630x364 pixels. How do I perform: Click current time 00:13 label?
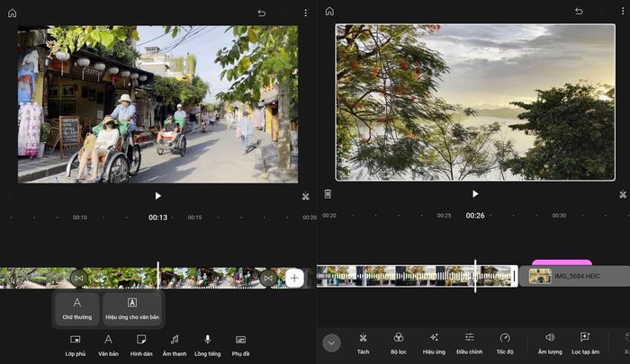tap(157, 218)
